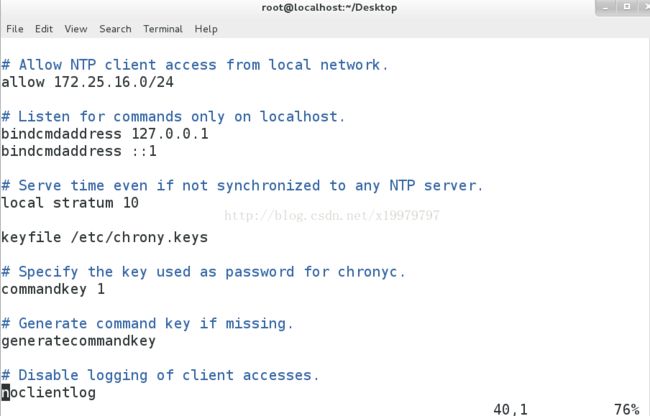This screenshot has height=416, width=650.
Task: Click the maximize window icon
Action: [627, 7]
